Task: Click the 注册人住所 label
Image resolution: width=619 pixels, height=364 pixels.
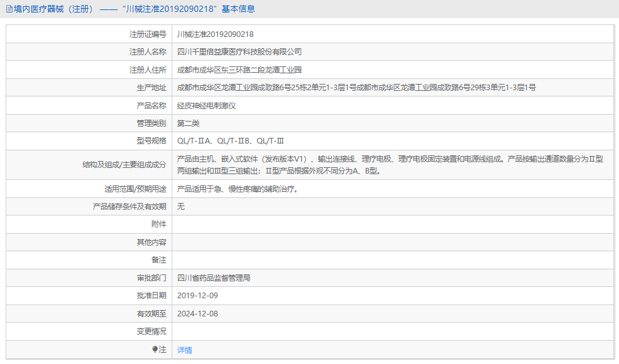Action: pyautogui.click(x=148, y=70)
